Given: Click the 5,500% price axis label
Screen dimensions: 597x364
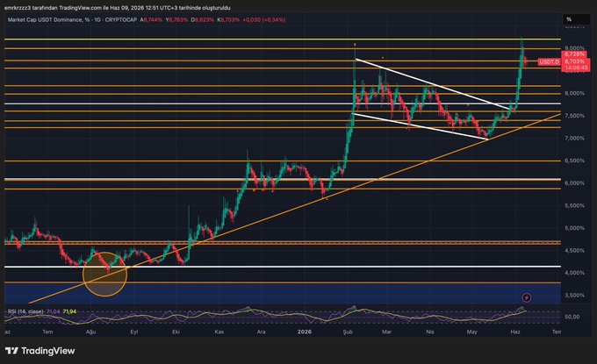Looking at the screenshot, I should coord(574,205).
